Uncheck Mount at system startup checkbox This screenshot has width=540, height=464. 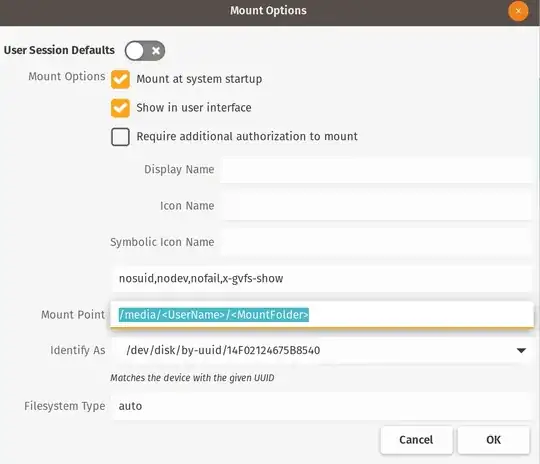click(120, 79)
